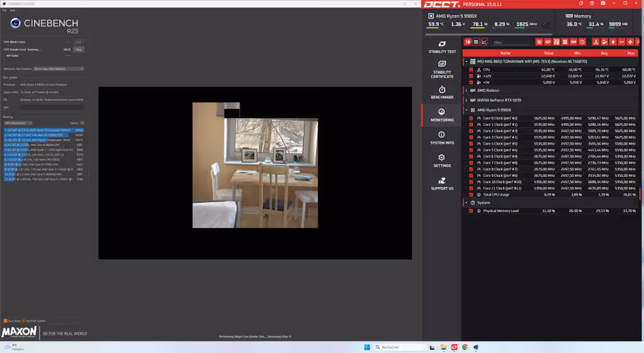Open System Info in the sidebar
The width and height of the screenshot is (644, 353).
(x=442, y=138)
